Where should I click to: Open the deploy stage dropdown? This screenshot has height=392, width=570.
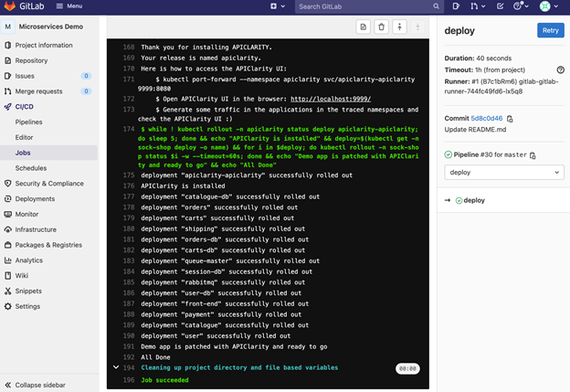point(503,172)
